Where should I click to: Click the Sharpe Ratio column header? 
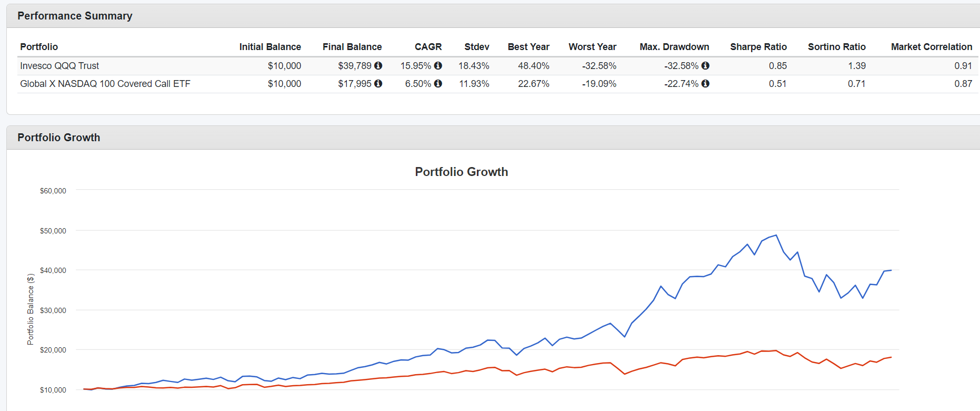point(758,47)
